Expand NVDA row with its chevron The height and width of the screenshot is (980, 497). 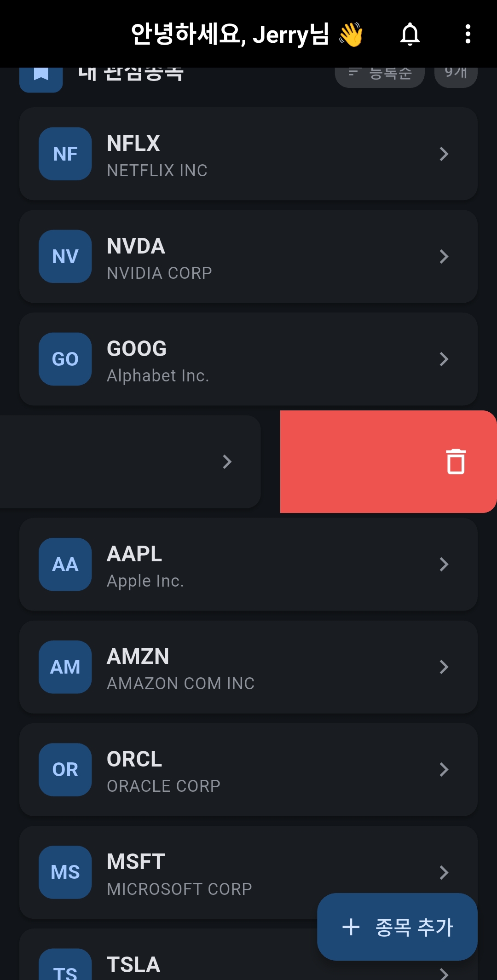[x=444, y=256]
